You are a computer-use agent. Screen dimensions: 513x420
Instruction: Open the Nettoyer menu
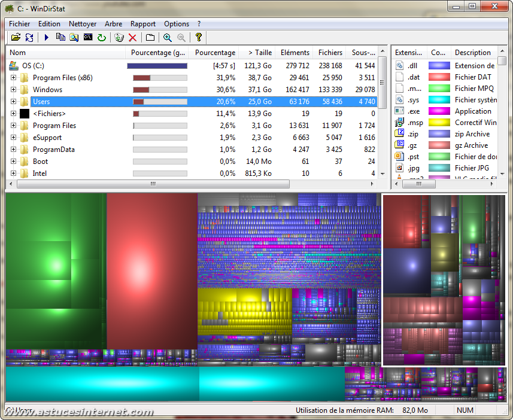[83, 24]
